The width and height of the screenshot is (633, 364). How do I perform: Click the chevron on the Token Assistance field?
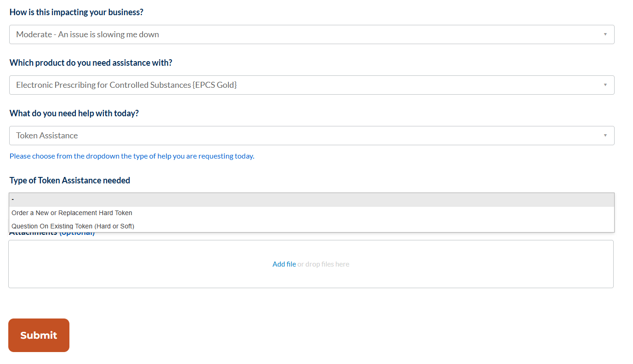(605, 135)
